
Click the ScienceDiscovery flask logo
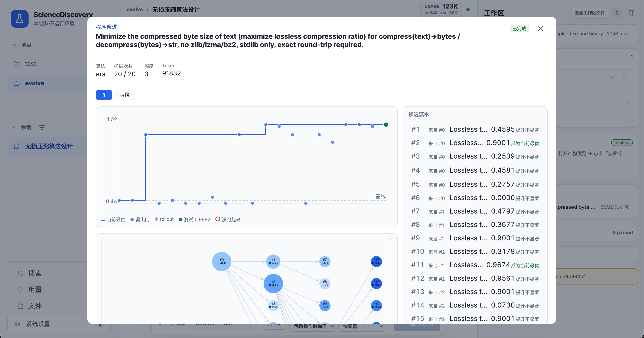pyautogui.click(x=20, y=19)
